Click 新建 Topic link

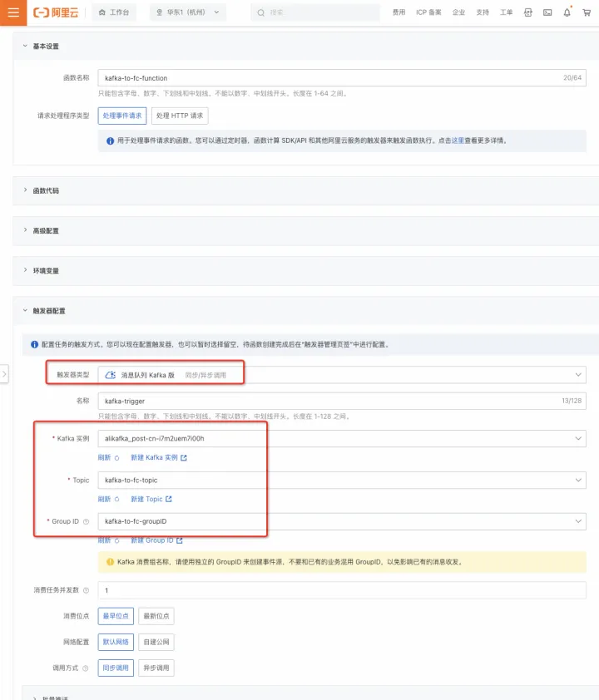(x=151, y=499)
